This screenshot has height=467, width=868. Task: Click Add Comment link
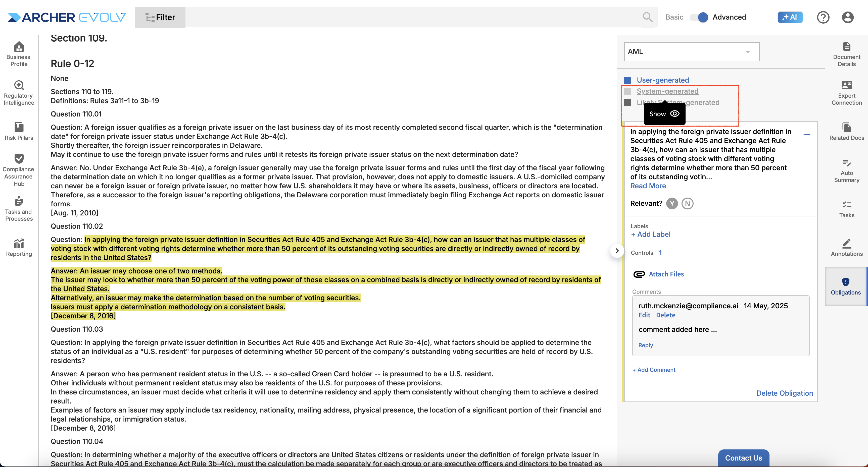click(654, 370)
